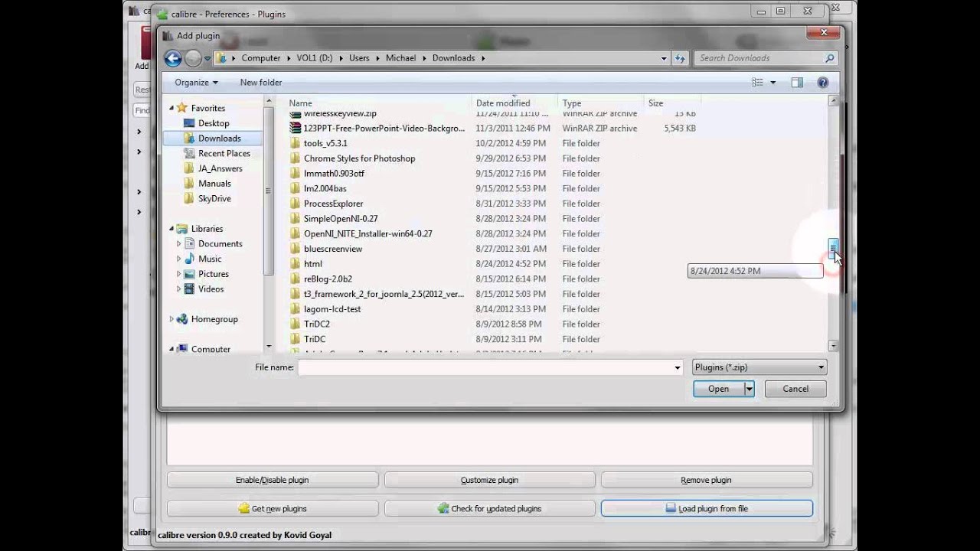Click the Open button
This screenshot has height=551, width=980.
pos(718,389)
